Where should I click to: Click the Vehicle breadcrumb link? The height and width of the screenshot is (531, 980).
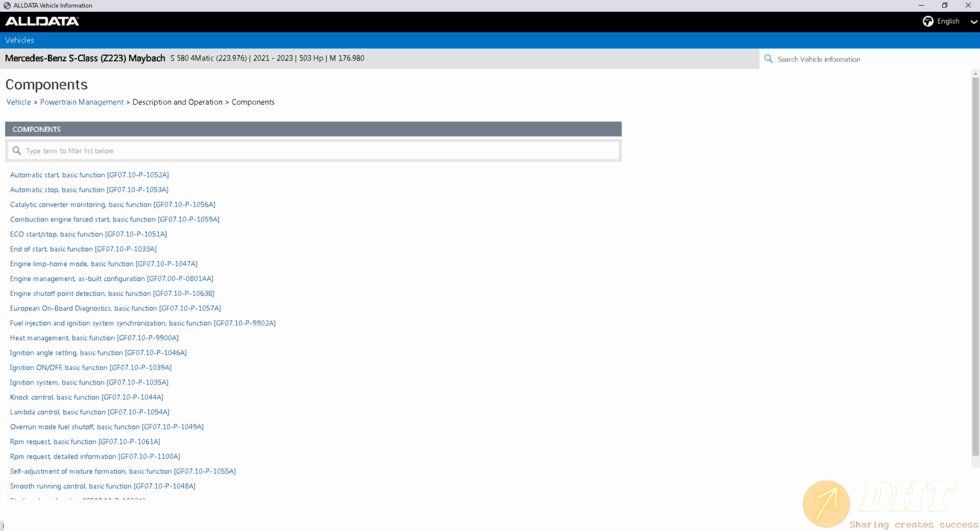point(18,102)
